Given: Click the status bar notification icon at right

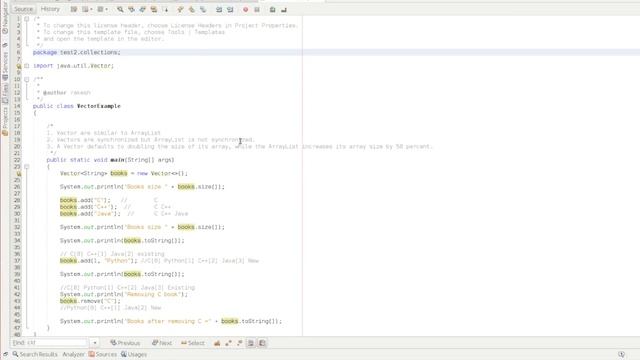Looking at the screenshot, I should coord(621,354).
